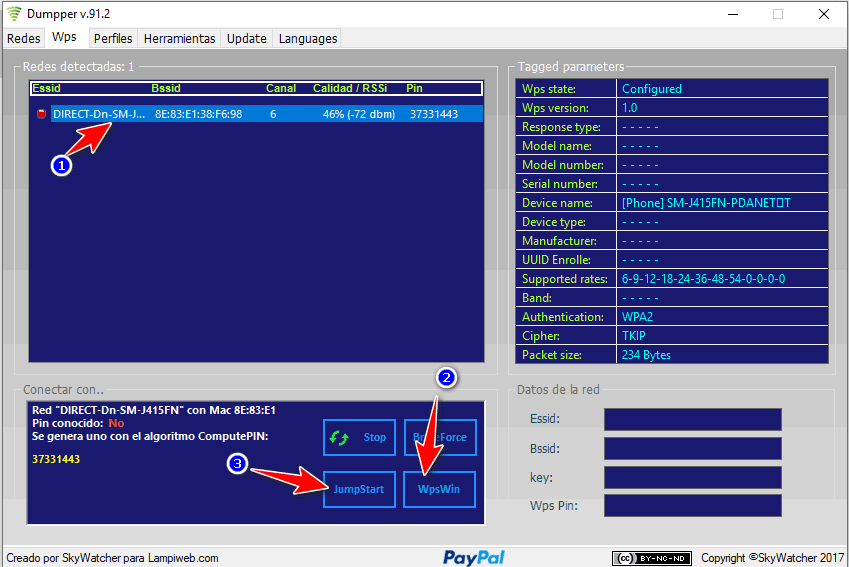The image size is (849, 567).
Task: Click the yellow generated pin 37331443
Action: [x=56, y=459]
